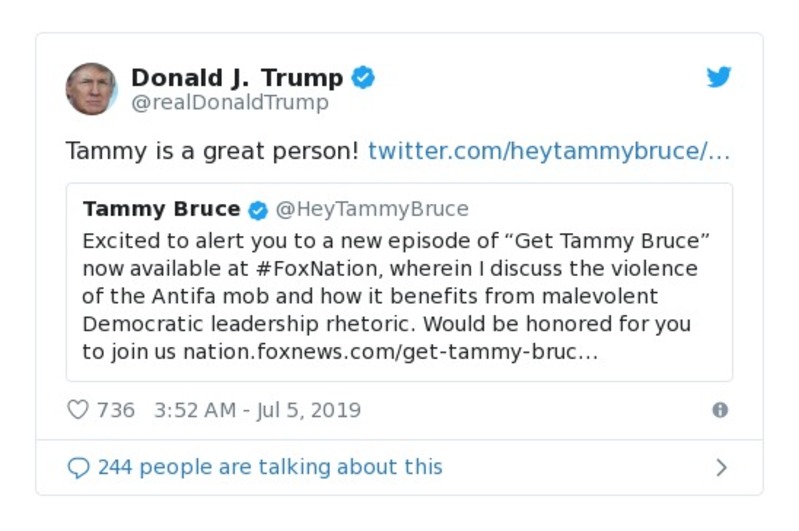Open the @realDonaldTrump handle link

229,103
